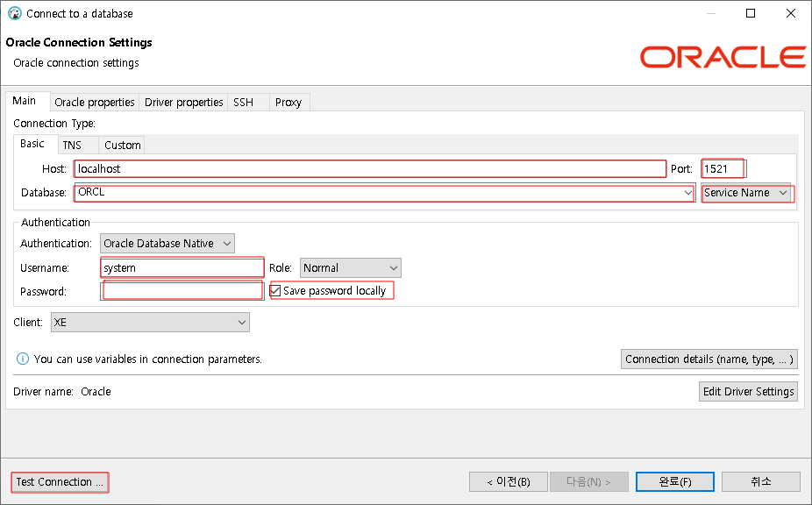Click the 완료(F) finish button

675,481
